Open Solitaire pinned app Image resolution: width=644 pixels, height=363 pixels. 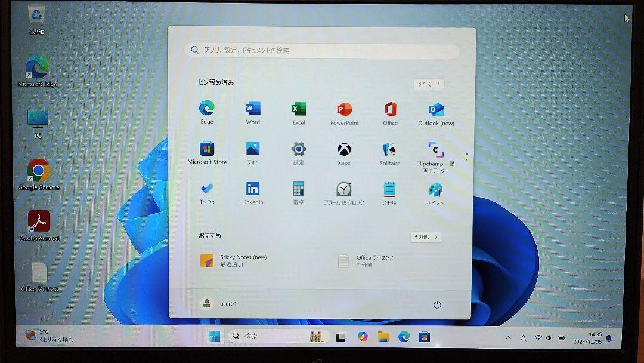(x=390, y=154)
